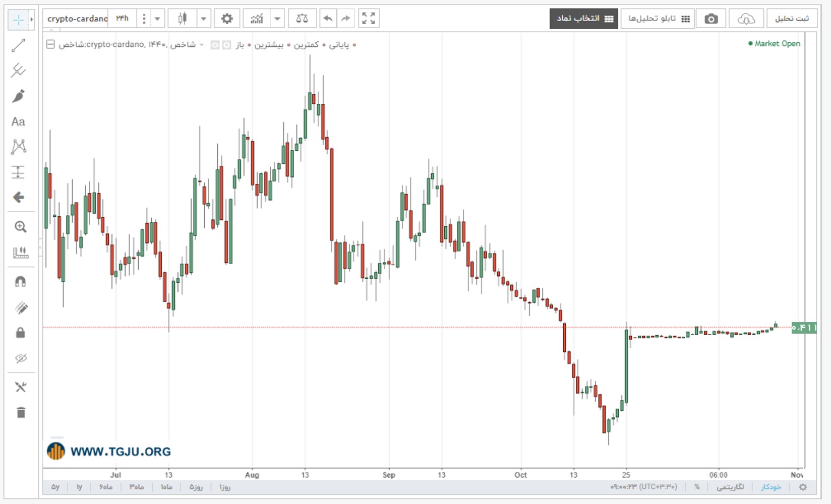831x504 pixels.
Task: Expand cursor tool options arrow
Action: 31,20
